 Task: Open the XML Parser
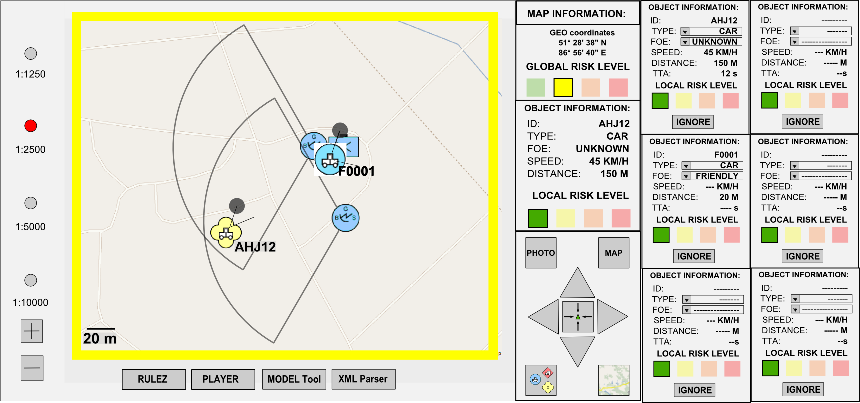click(x=363, y=379)
